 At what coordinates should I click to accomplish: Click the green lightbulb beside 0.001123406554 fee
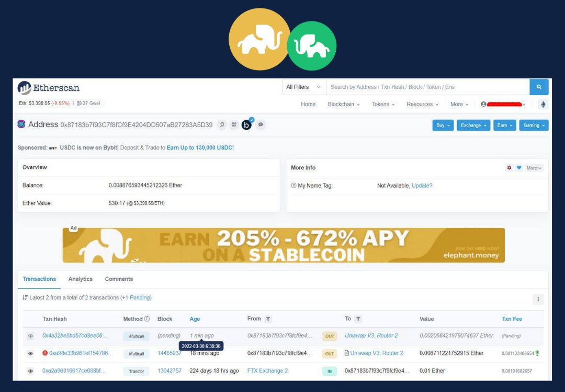[538, 353]
